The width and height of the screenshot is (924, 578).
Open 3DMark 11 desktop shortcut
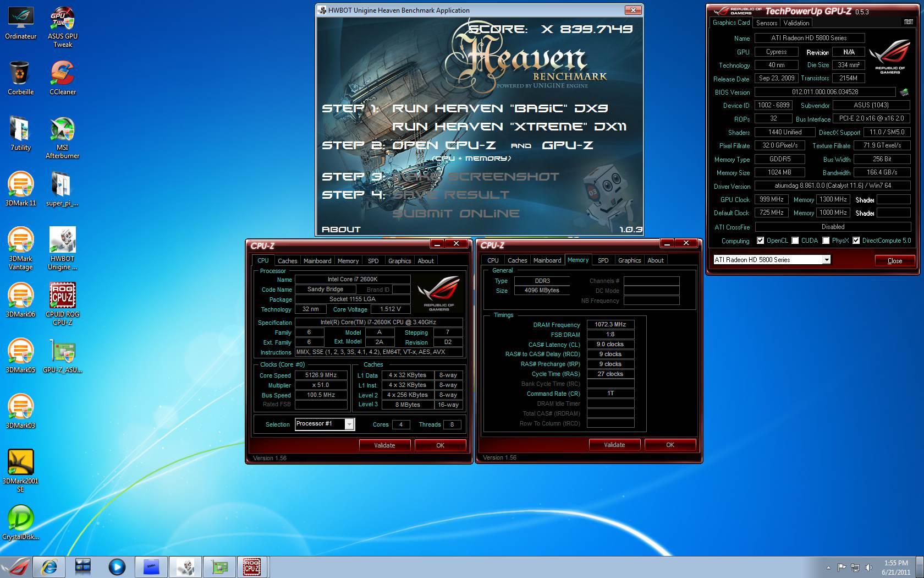(21, 189)
